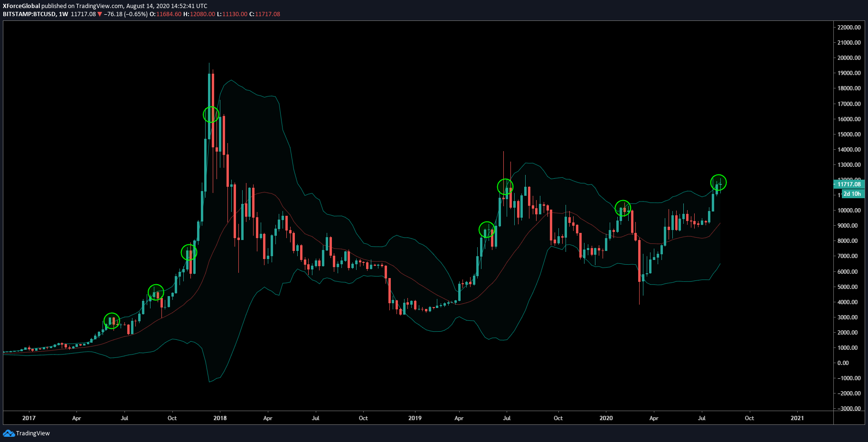Click the 1000.00 price axis label
Image resolution: width=868 pixels, height=442 pixels.
[x=848, y=347]
